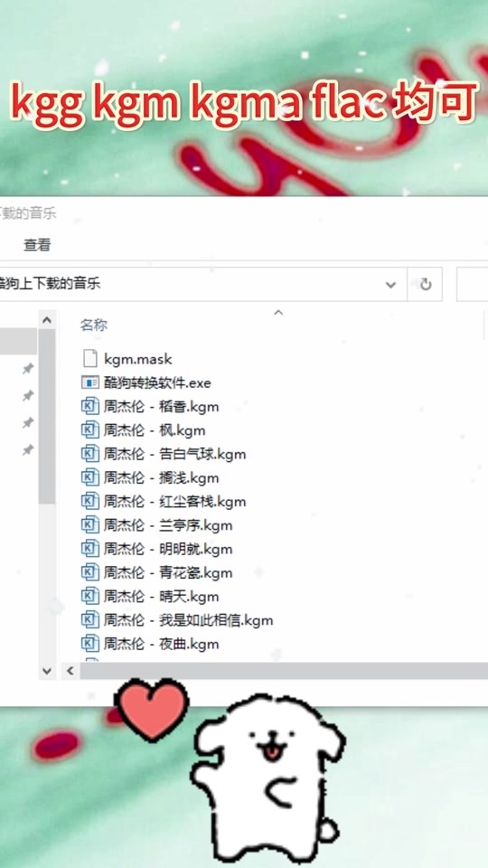Click the icon of 周杰伦 - 晴天.kgm
Viewport: 488px width, 868px height.
pyautogui.click(x=90, y=596)
